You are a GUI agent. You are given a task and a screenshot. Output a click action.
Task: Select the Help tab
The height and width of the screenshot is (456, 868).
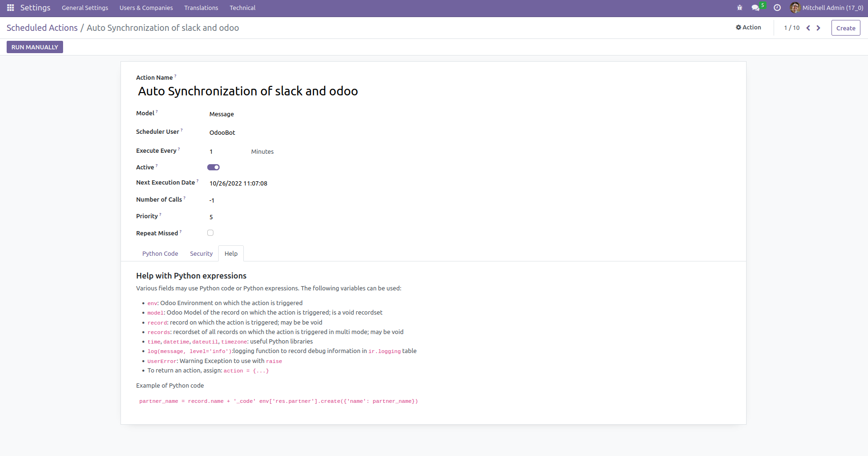pos(231,254)
